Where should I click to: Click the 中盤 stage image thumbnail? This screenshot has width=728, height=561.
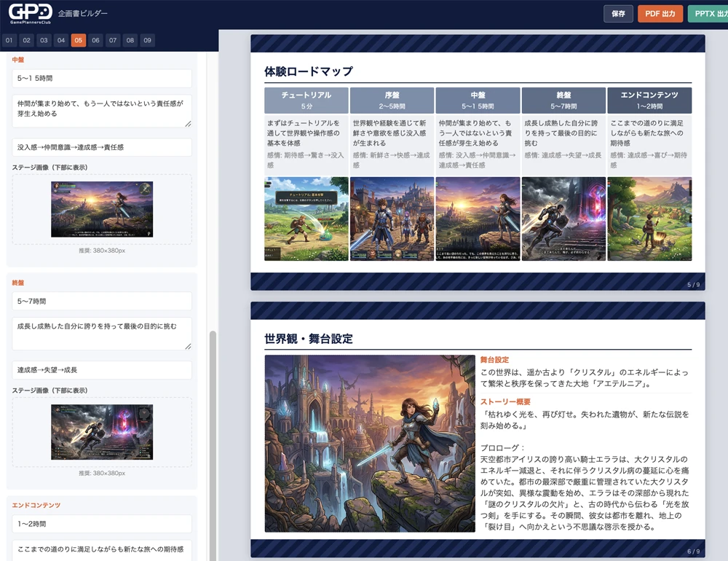pyautogui.click(x=102, y=209)
